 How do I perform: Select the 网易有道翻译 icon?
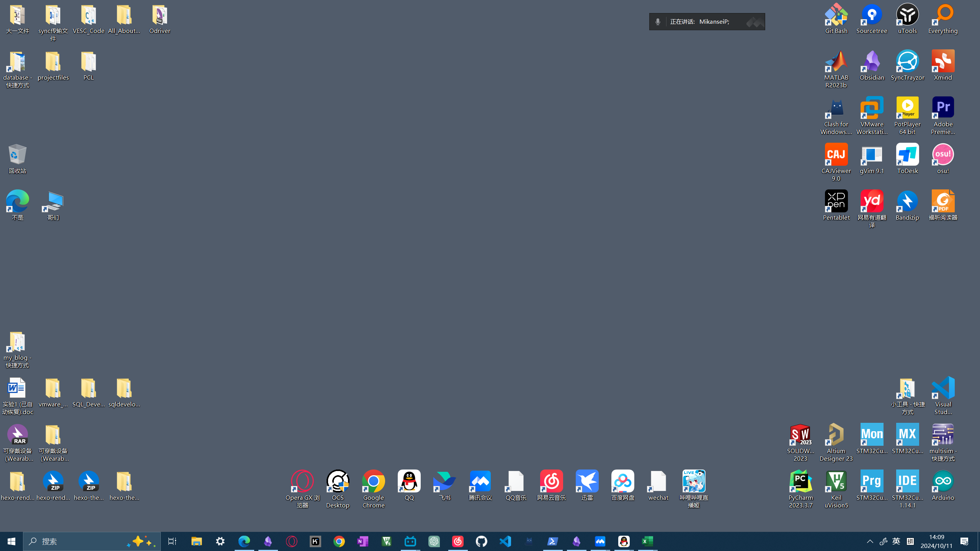point(872,209)
